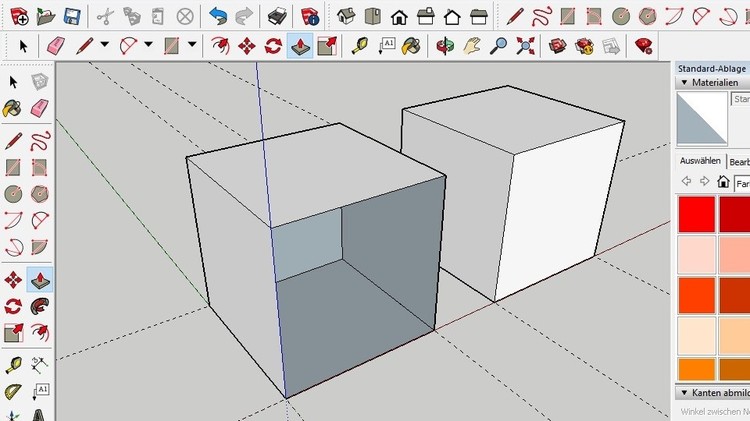This screenshot has width=750, height=421.
Task: Click the Copy icon in the Standard toolbar
Action: coord(132,16)
